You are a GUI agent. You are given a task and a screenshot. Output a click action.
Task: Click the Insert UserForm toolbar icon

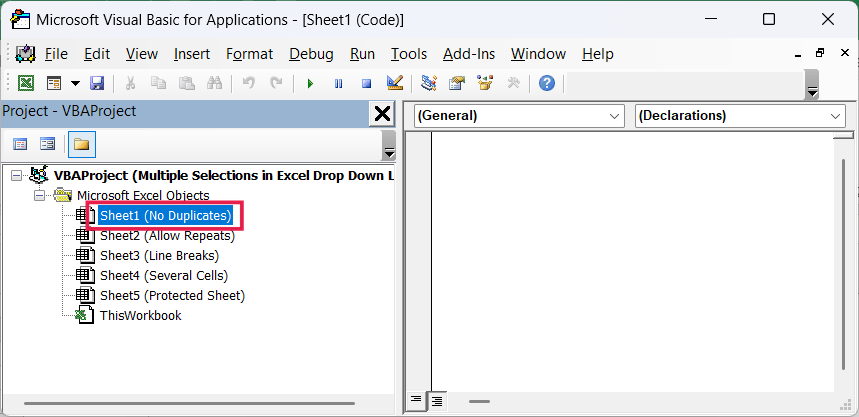click(54, 83)
